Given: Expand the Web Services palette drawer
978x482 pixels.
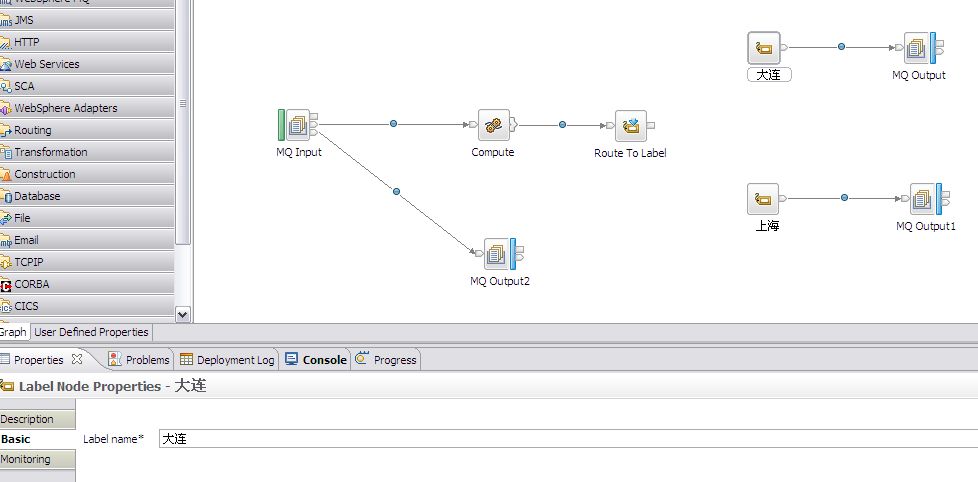Looking at the screenshot, I should 87,64.
